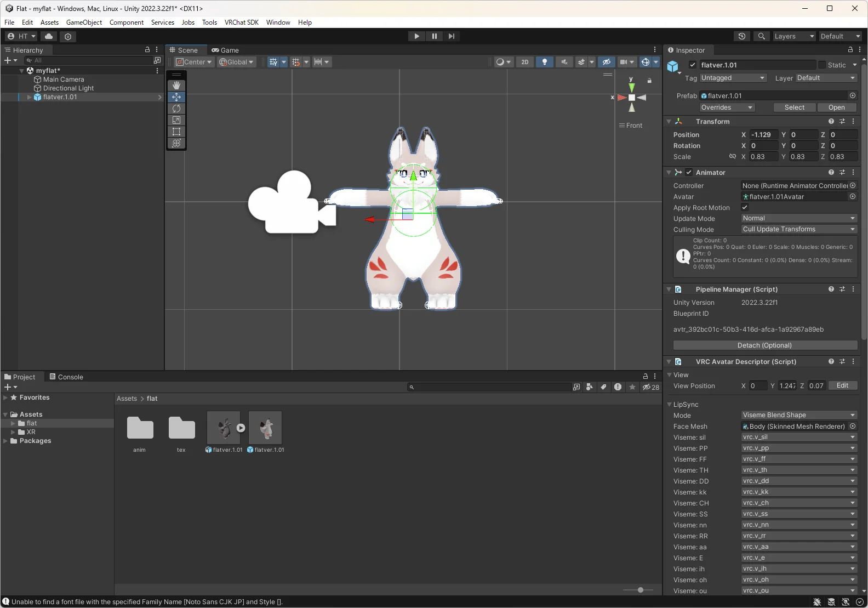
Task: Toggle scene audio
Action: (x=564, y=62)
